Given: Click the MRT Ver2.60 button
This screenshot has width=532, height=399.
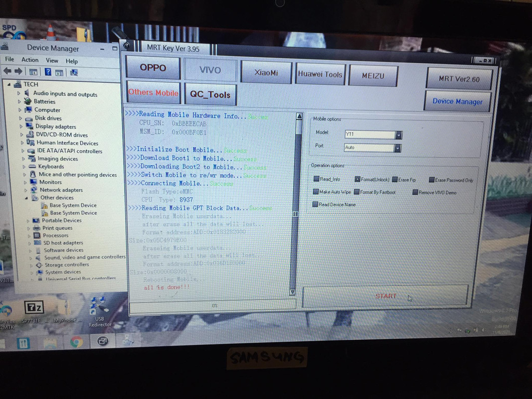Looking at the screenshot, I should [459, 79].
